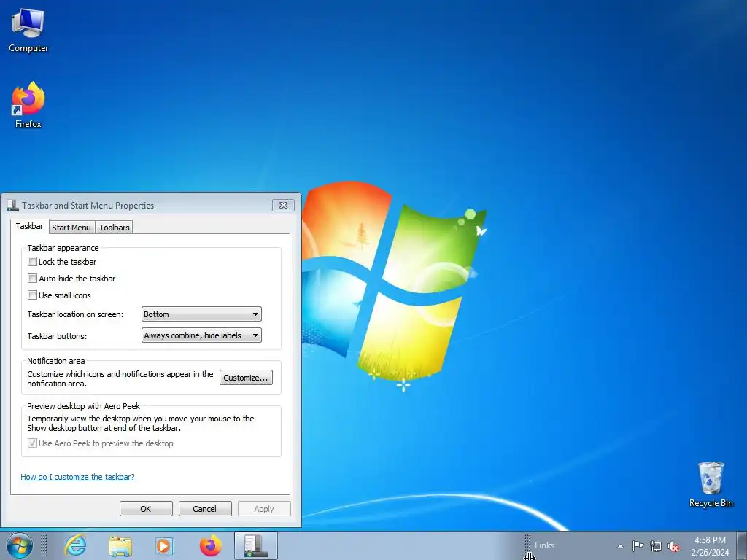Open the Computer desktop icon
This screenshot has width=747, height=560.
tap(28, 31)
